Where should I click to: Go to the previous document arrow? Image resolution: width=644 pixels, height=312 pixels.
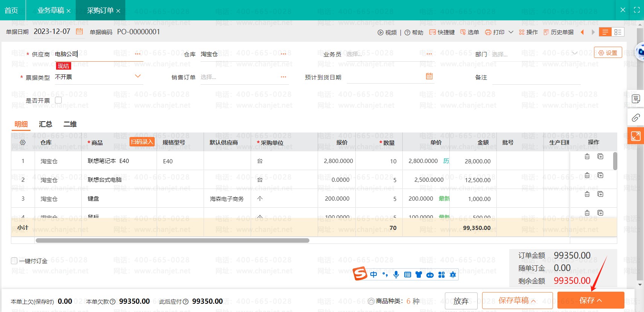tap(582, 32)
